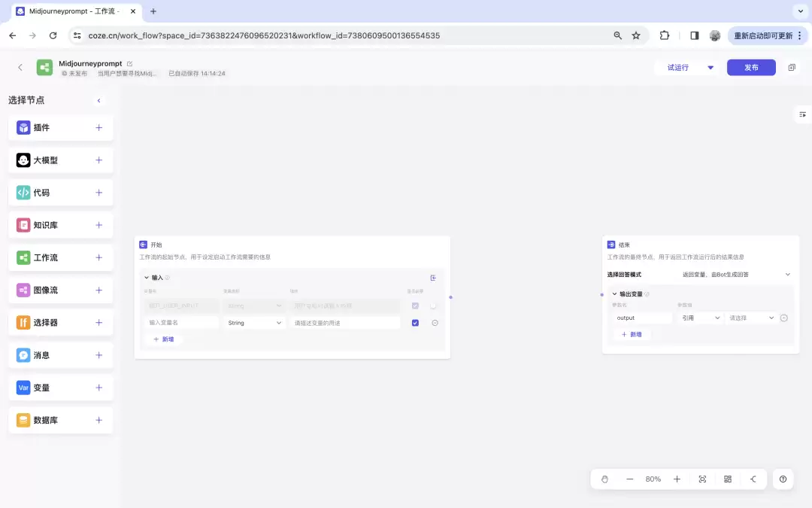812x508 pixels.
Task: Open a new browser tab
Action: click(153, 11)
